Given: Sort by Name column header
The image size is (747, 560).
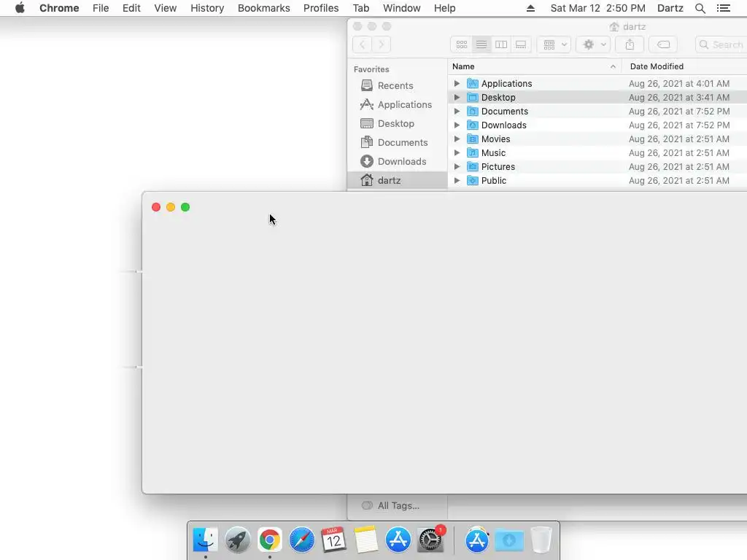Looking at the screenshot, I should click(x=535, y=66).
